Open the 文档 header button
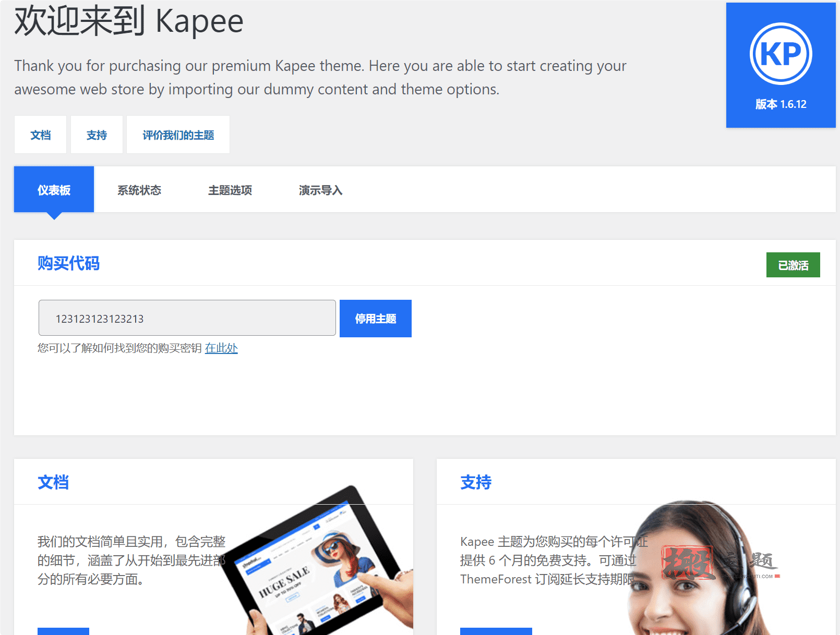Image resolution: width=840 pixels, height=635 pixels. coord(40,135)
